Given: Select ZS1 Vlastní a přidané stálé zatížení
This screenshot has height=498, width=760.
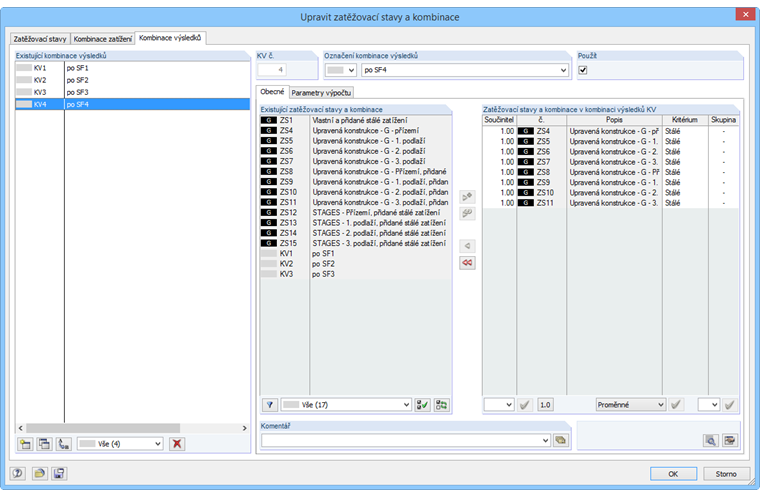Looking at the screenshot, I should tap(355, 120).
